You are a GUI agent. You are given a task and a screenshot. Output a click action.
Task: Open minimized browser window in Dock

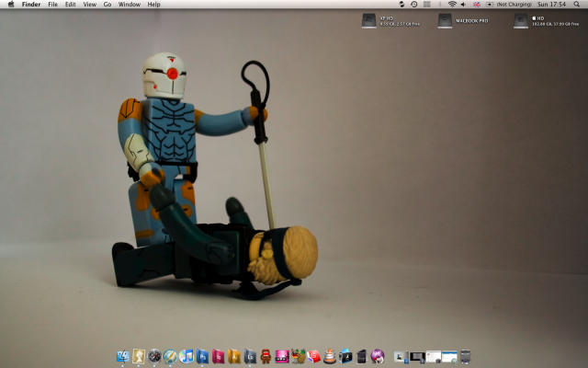(x=449, y=357)
